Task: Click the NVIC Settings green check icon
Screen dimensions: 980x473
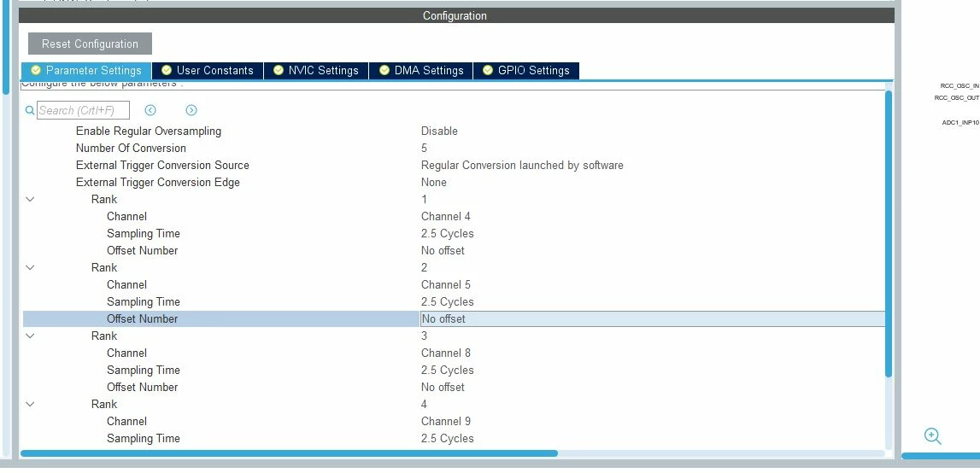Action: (x=279, y=70)
